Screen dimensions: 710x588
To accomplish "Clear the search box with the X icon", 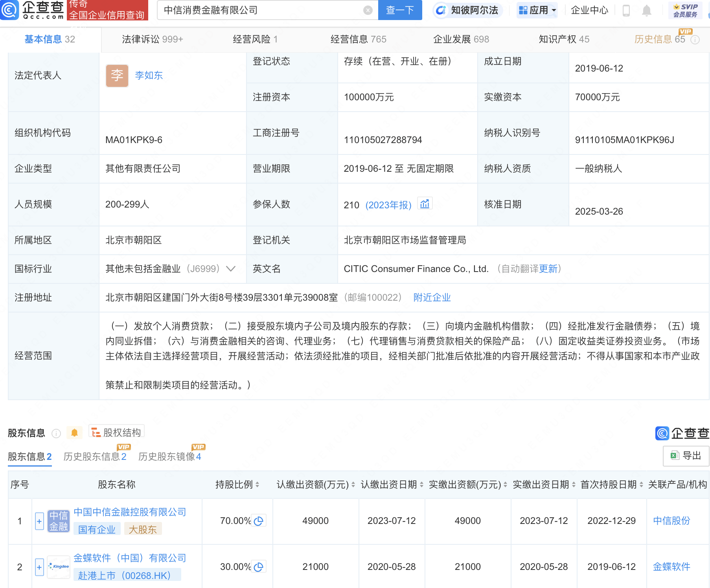I will point(368,10).
